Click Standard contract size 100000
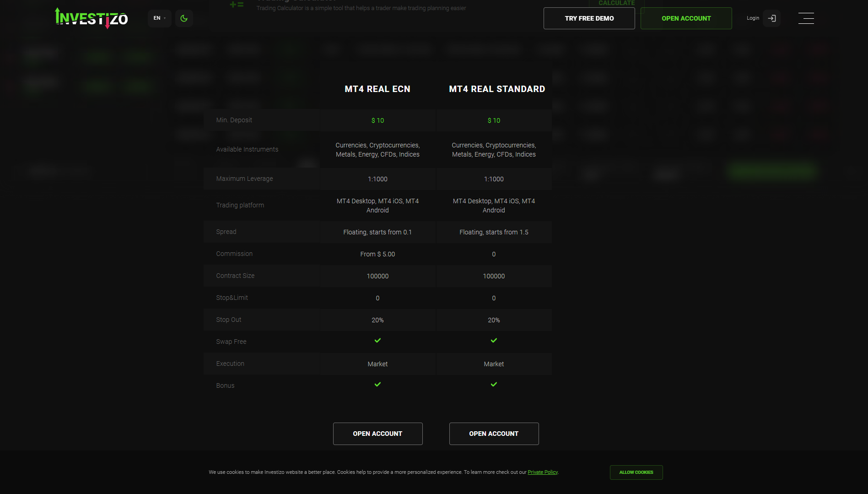The image size is (868, 494). click(x=494, y=276)
